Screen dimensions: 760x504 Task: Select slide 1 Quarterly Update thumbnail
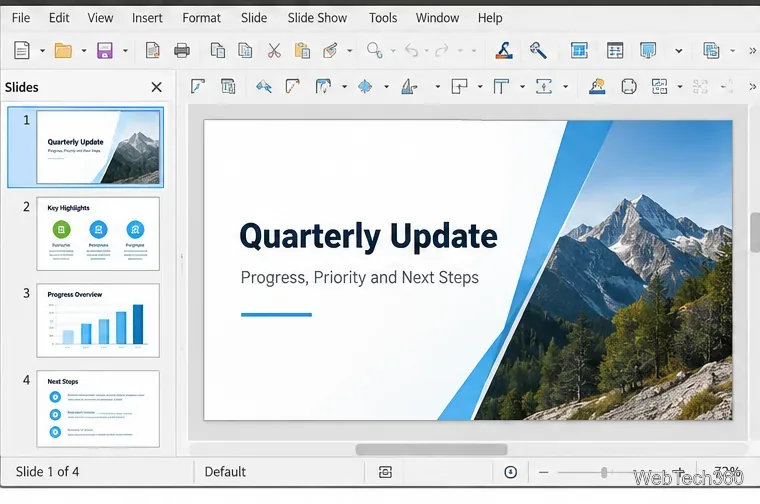[x=98, y=147]
